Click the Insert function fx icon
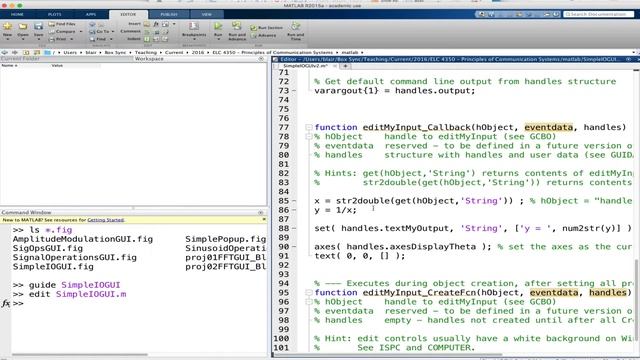Viewport: 640px width, 360px height. [x=156, y=24]
